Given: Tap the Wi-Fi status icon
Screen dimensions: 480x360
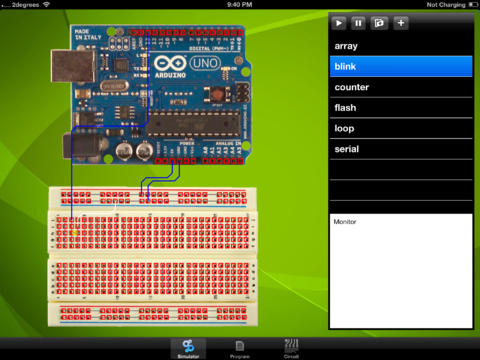Looking at the screenshot, I should pos(47,4).
